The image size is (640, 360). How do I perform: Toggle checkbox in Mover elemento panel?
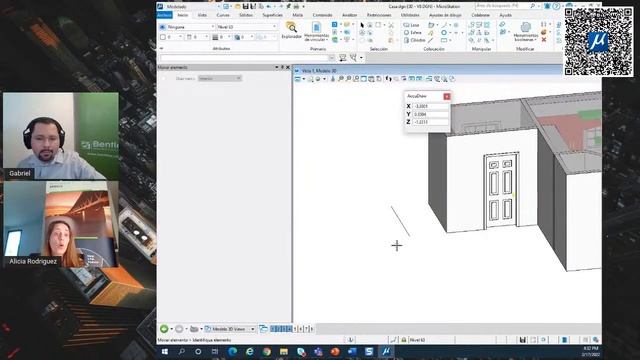coord(163,78)
